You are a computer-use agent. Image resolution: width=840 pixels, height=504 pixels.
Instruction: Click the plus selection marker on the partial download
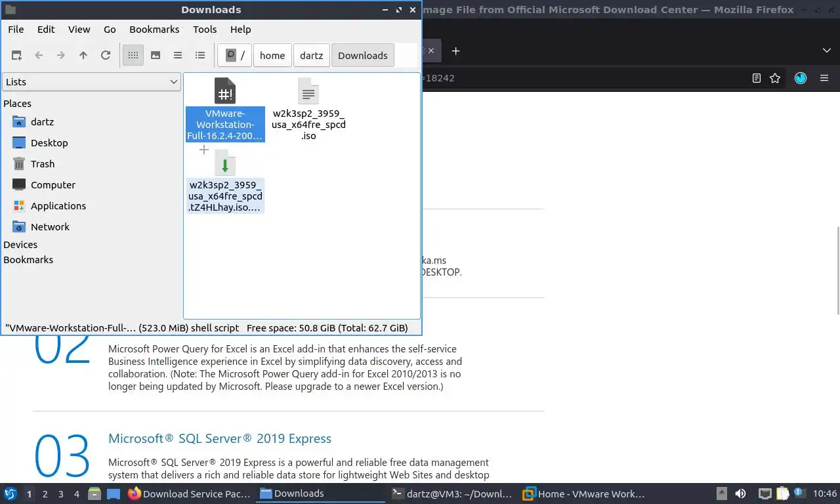pyautogui.click(x=204, y=150)
